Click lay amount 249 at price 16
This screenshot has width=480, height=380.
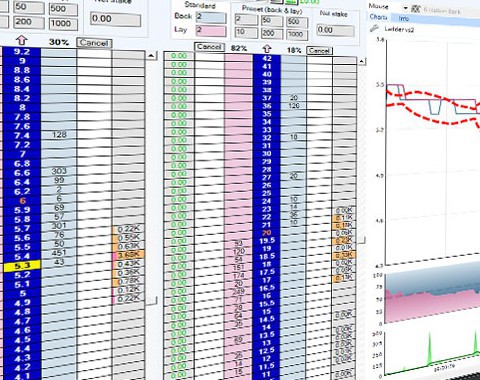point(239,291)
